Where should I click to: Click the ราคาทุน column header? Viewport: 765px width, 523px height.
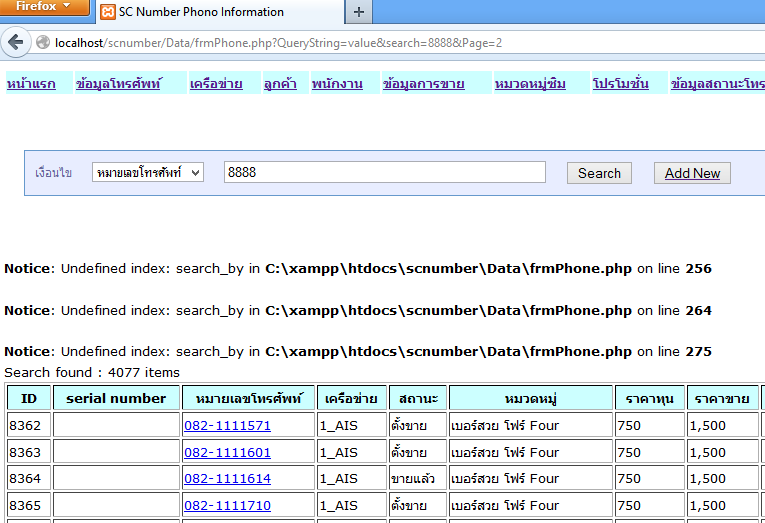(x=649, y=399)
